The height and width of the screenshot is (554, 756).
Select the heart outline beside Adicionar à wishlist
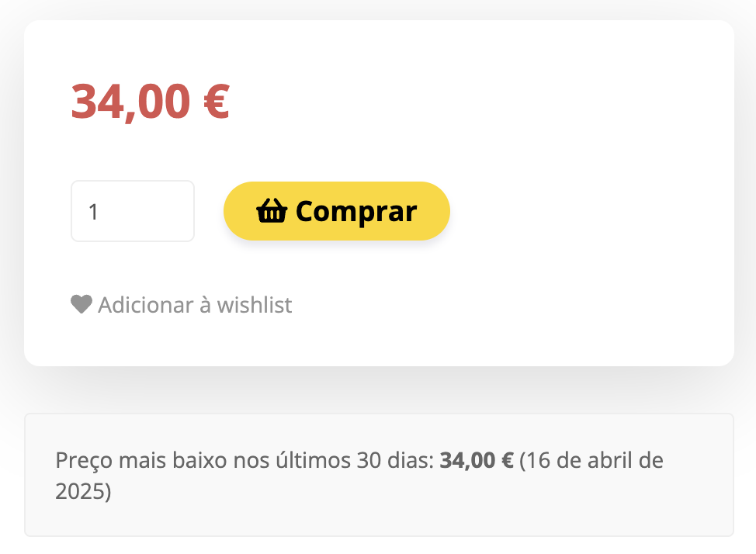pos(81,304)
